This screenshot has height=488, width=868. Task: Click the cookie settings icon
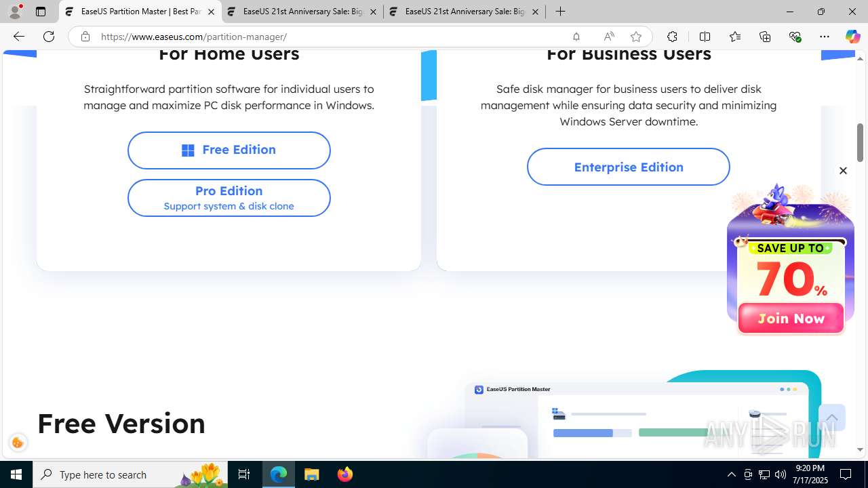[x=18, y=443]
